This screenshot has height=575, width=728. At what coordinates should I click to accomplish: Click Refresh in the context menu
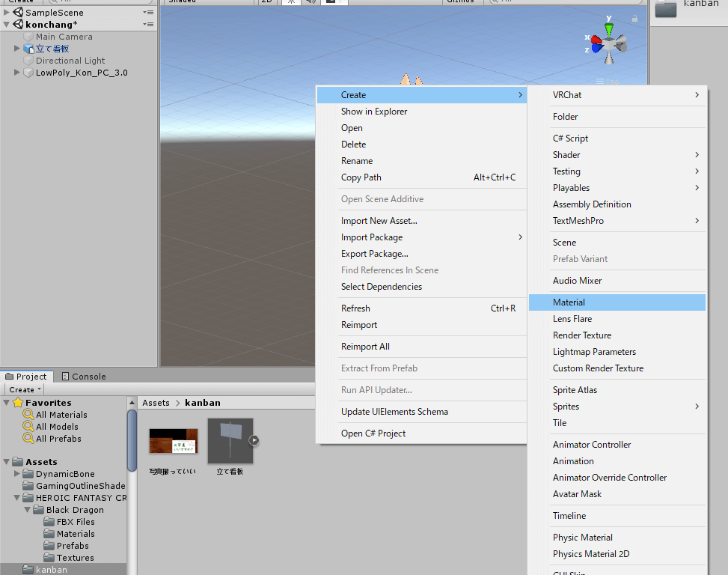355,308
